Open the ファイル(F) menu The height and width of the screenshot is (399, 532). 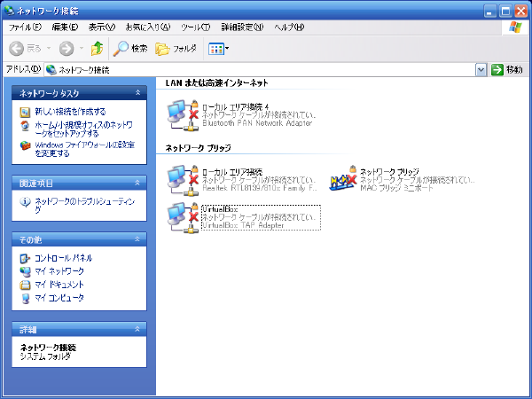(25, 27)
